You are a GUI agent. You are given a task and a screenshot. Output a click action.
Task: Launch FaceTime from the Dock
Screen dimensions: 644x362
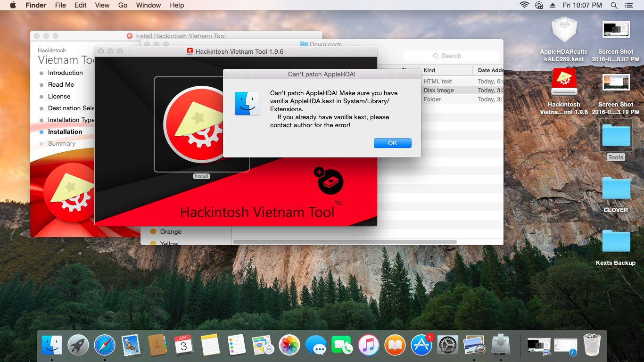tap(342, 345)
